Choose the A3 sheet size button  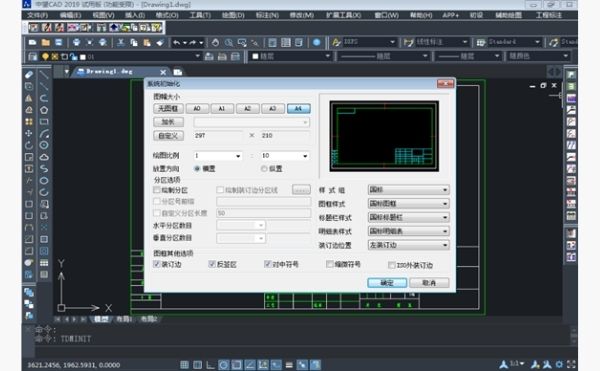coord(273,109)
